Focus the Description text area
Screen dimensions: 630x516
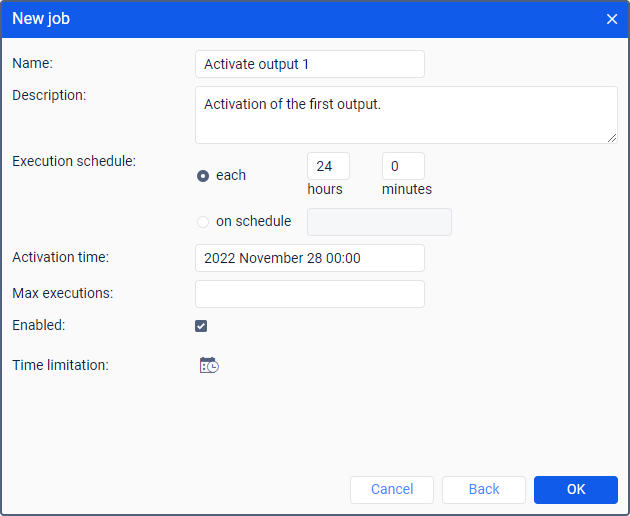click(x=406, y=114)
